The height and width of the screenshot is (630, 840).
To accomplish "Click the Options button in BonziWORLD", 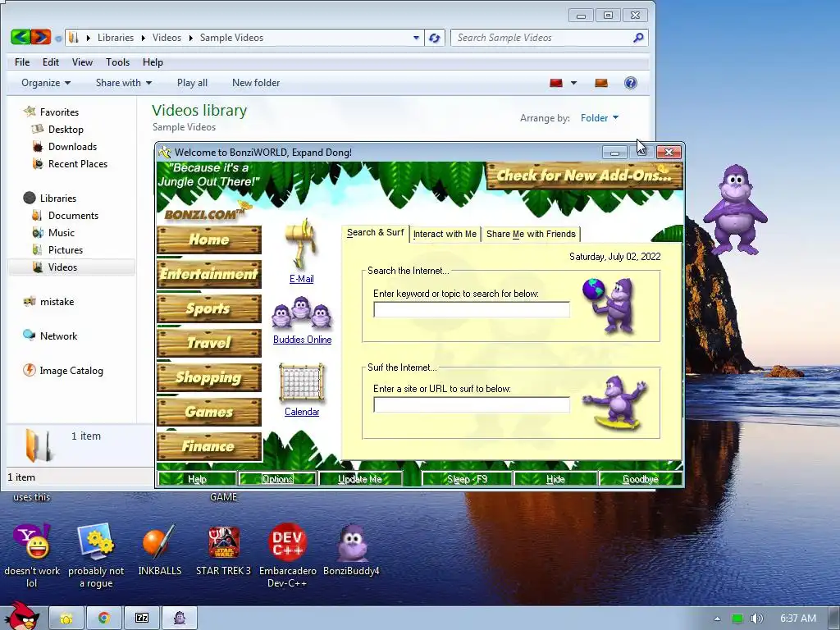I will pyautogui.click(x=277, y=479).
